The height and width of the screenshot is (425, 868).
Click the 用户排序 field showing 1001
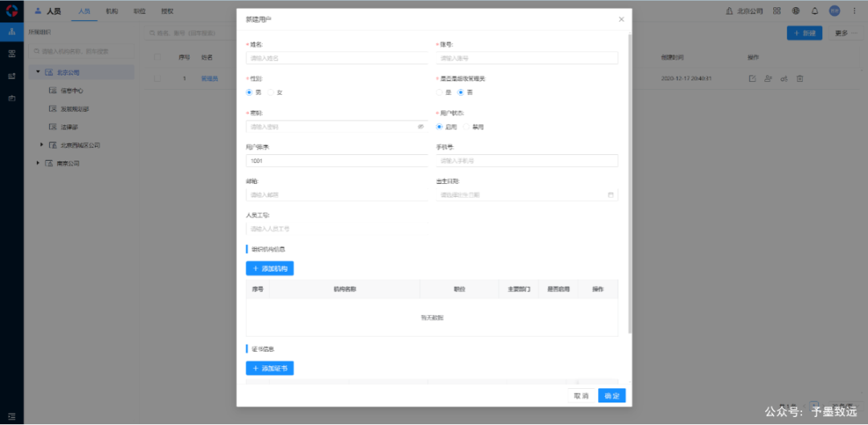[x=337, y=161]
